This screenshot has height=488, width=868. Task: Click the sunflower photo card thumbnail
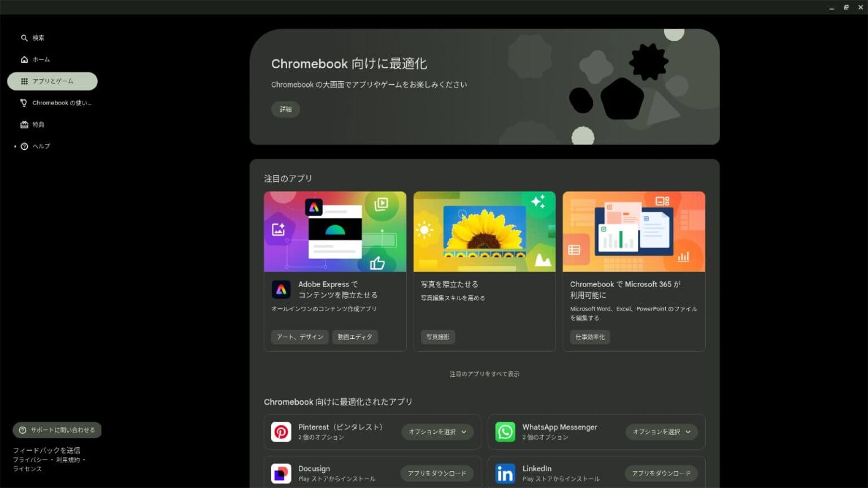(x=484, y=232)
